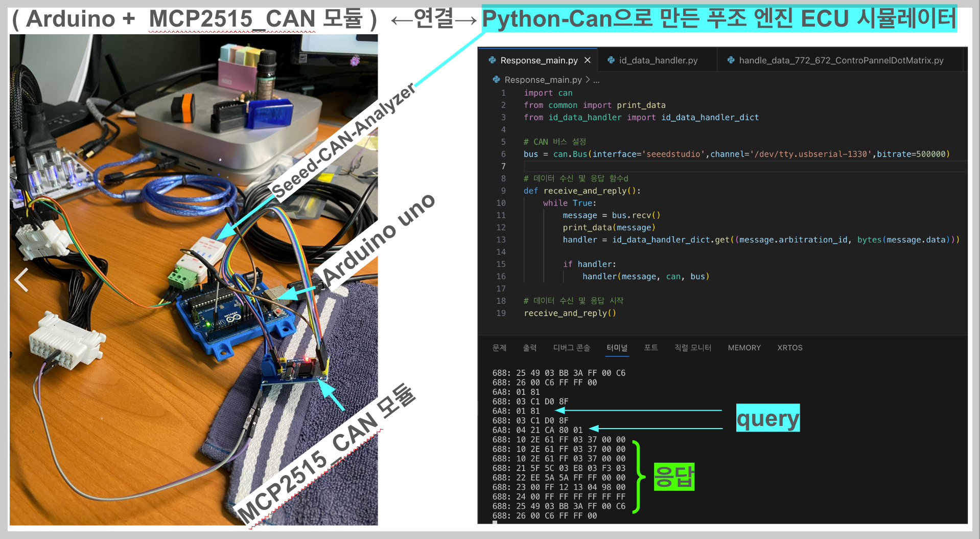
Task: Open the 직렬 모니터 panel tab
Action: 693,348
